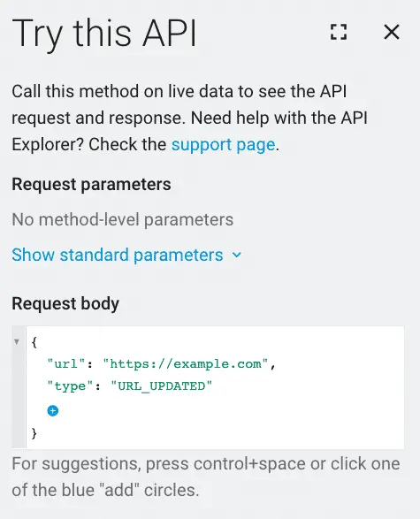Screen dimensions: 420x519
Task: Place cursor after the opening brace
Action: point(34,342)
